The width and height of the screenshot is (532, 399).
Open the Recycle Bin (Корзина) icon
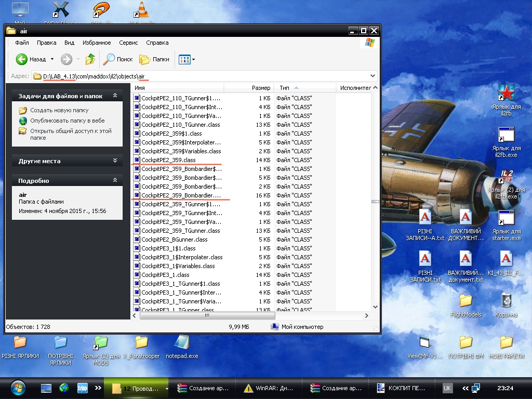[x=506, y=301]
